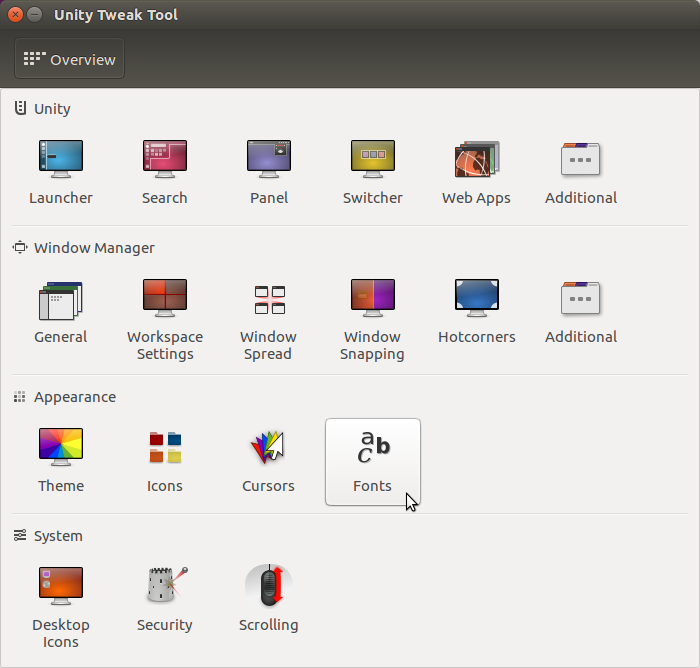
Task: Open Window Manager Additional settings
Action: [x=581, y=319]
